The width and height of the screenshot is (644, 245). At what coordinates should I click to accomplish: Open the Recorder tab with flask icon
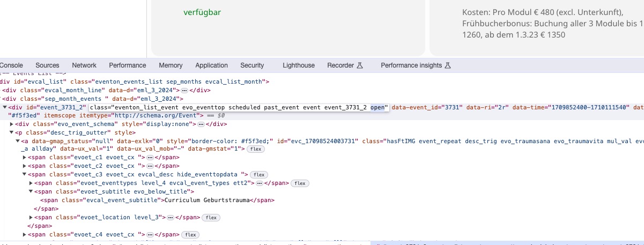[345, 65]
